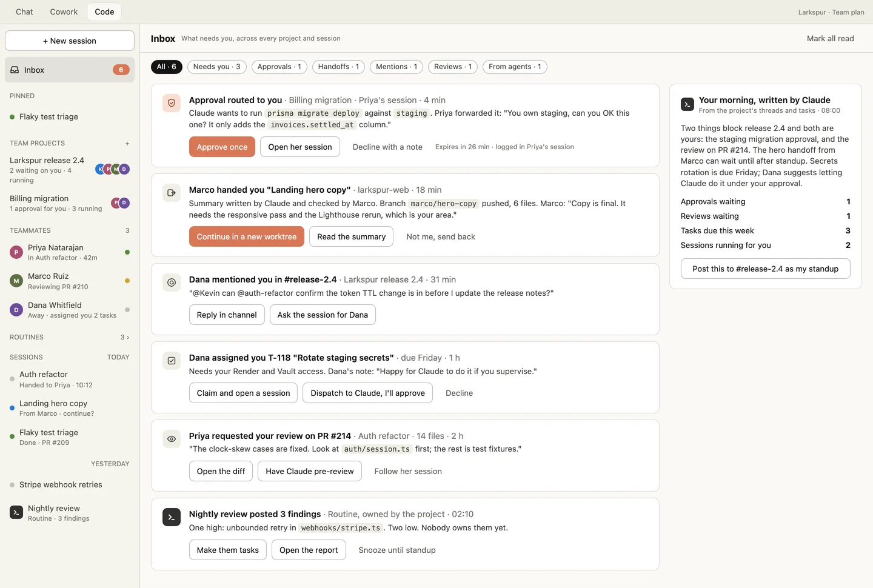The height and width of the screenshot is (588, 873).
Task: Start a New session
Action: 70,41
